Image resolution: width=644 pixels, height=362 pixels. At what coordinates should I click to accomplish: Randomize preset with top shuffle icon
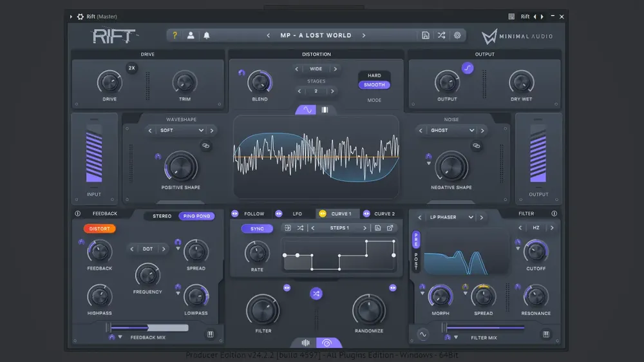click(x=441, y=35)
